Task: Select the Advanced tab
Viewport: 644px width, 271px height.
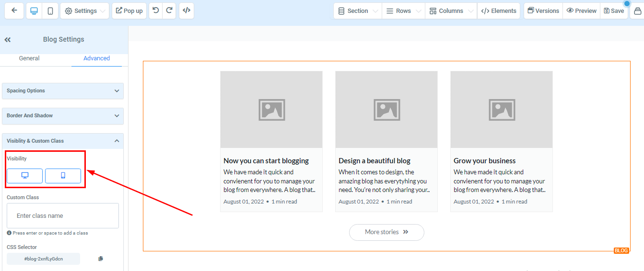Action: [x=96, y=58]
